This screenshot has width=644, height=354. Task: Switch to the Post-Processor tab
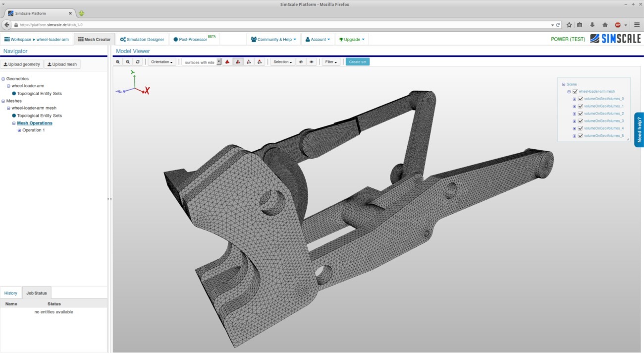coord(194,39)
